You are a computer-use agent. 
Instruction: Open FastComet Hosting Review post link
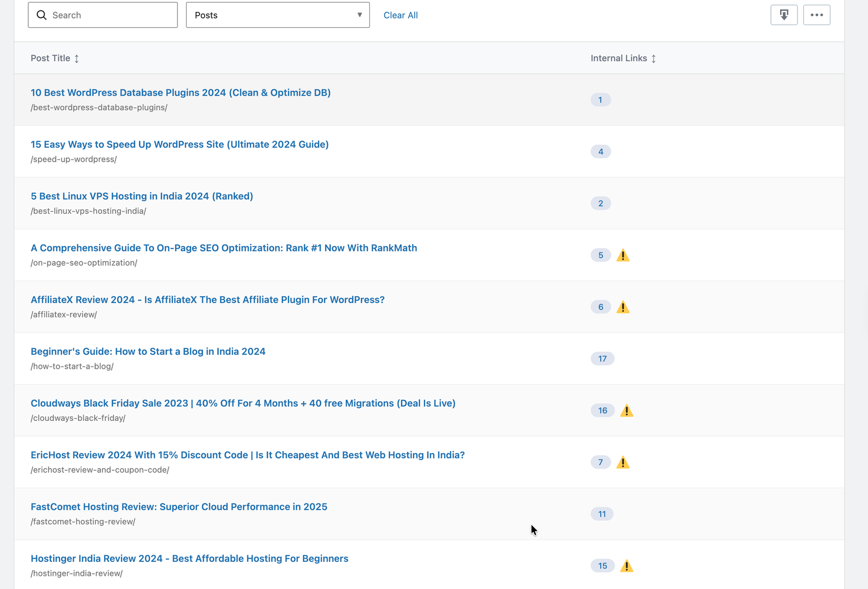[x=179, y=507]
